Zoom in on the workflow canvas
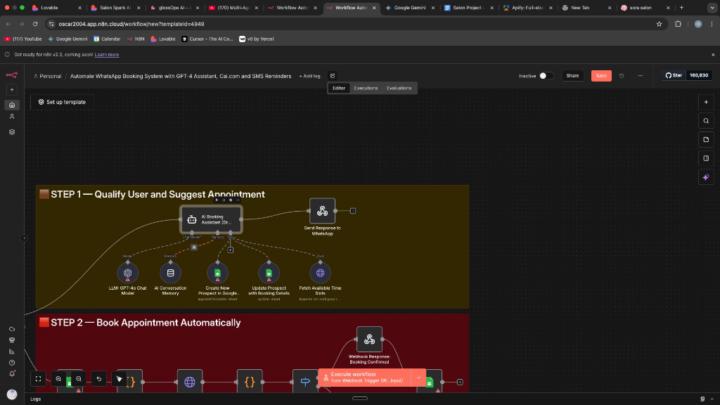720x405 pixels. point(59,379)
